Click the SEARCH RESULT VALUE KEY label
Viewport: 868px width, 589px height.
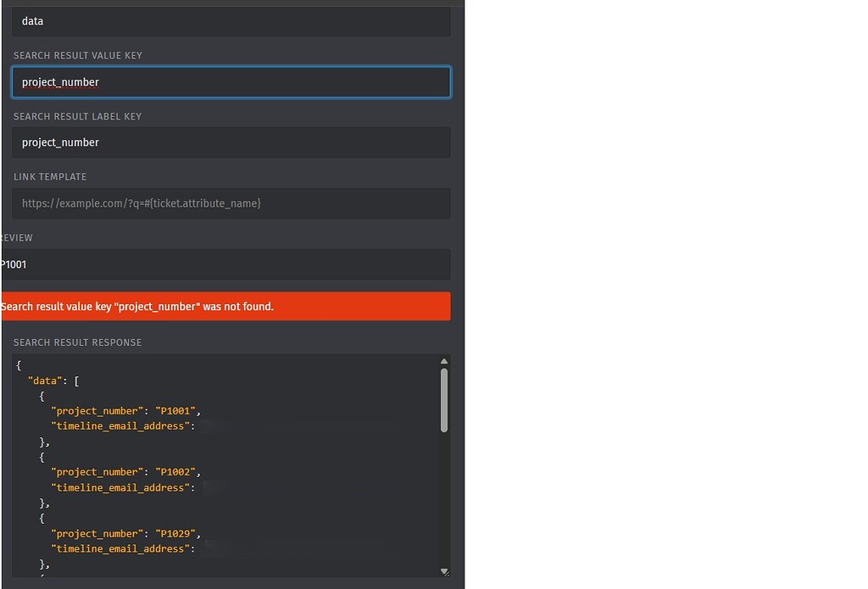coord(78,55)
